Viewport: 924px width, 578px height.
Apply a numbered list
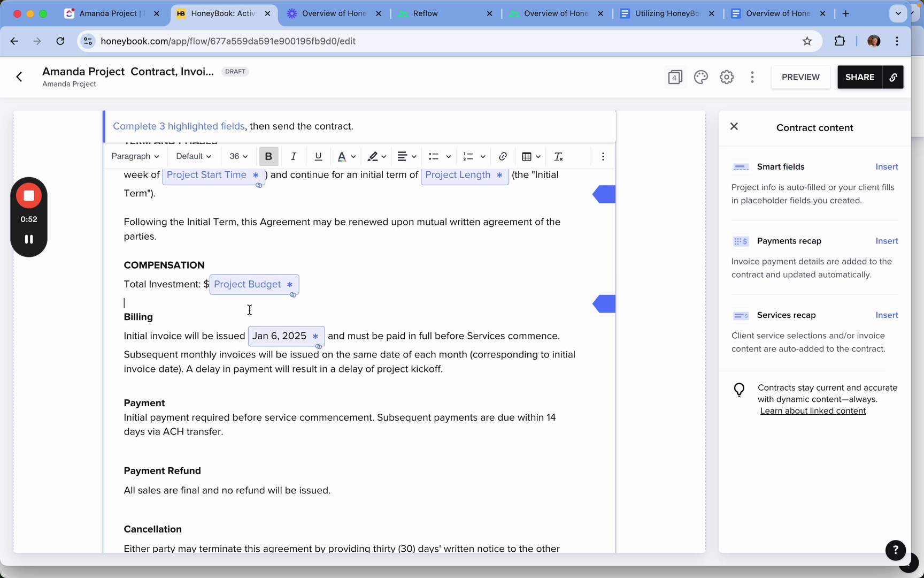[468, 156]
